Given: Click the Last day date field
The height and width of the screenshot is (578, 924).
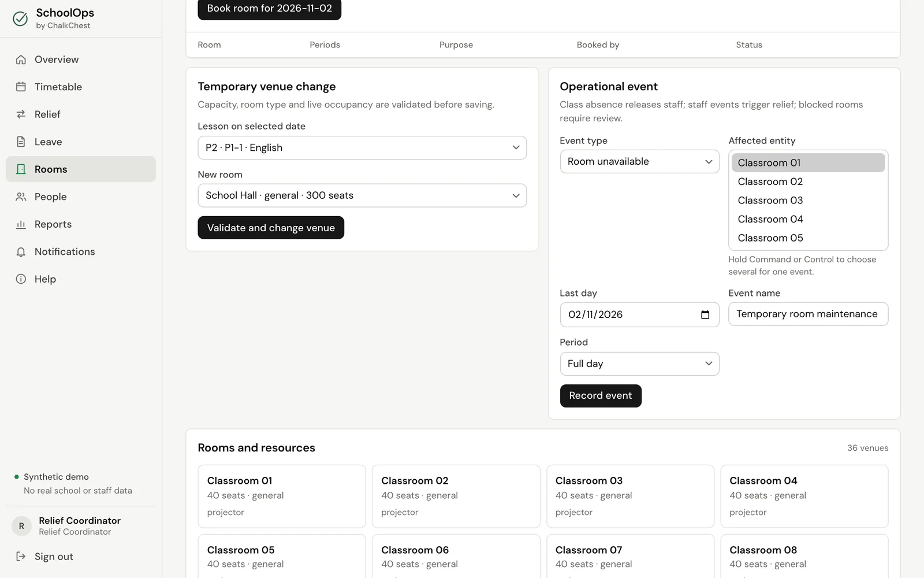Looking at the screenshot, I should pos(639,314).
